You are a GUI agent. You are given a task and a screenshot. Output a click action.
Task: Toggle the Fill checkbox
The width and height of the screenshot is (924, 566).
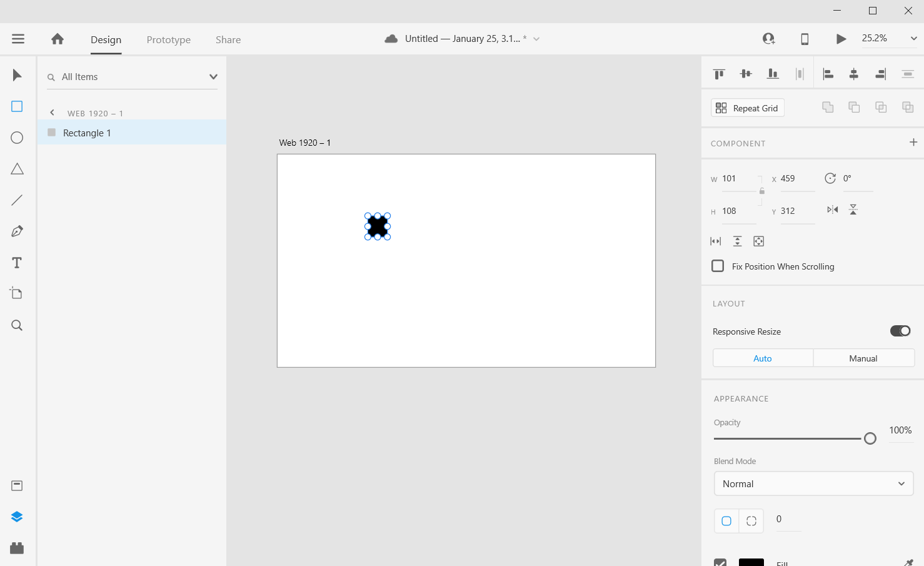click(720, 562)
